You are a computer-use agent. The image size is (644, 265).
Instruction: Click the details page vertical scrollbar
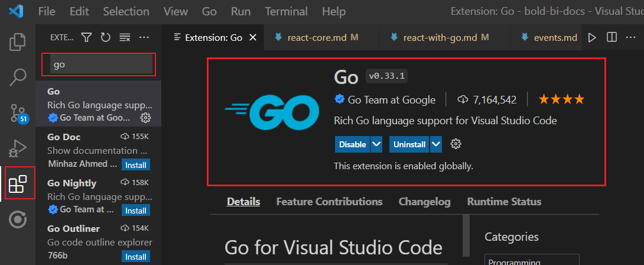tap(466, 235)
